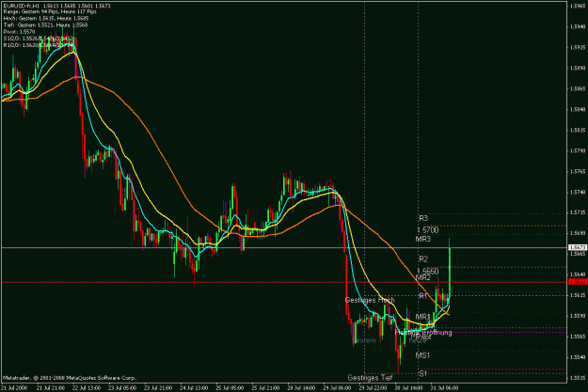
Task: Click the 1.5840 price axis label
Action: [x=578, y=109]
